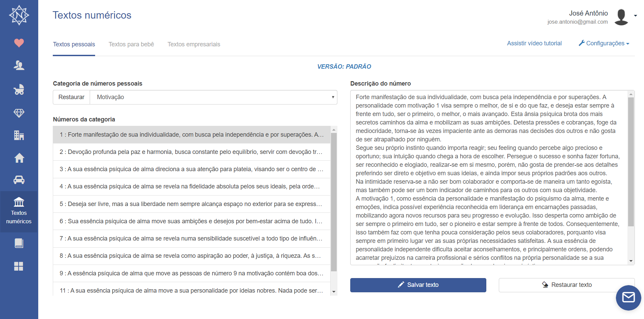Select number 7 row about sensibilidade
644x319 pixels.
[192, 238]
